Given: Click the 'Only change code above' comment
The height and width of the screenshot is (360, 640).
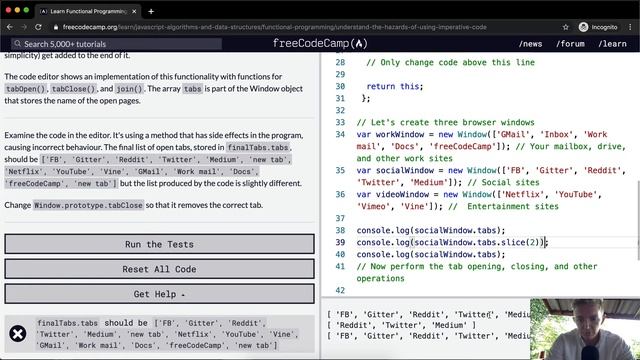Looking at the screenshot, I should [450, 62].
